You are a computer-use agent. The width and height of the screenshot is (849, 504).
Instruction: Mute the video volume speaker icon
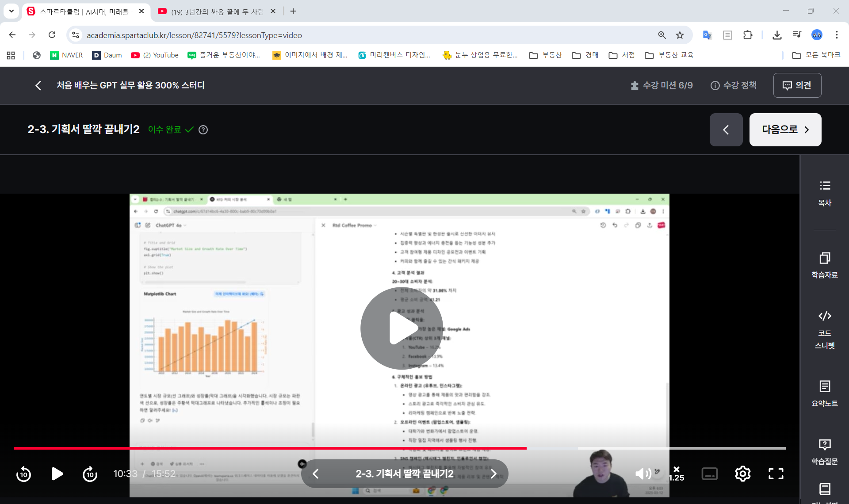[643, 474]
